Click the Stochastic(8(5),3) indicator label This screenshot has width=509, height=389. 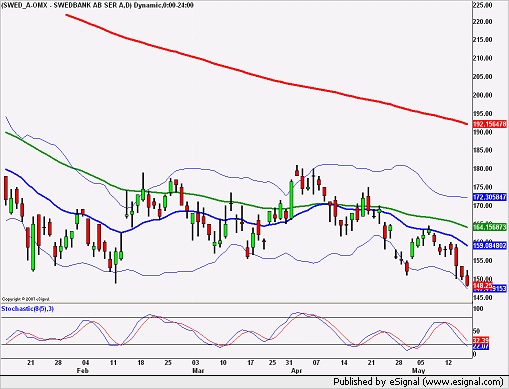(27, 309)
